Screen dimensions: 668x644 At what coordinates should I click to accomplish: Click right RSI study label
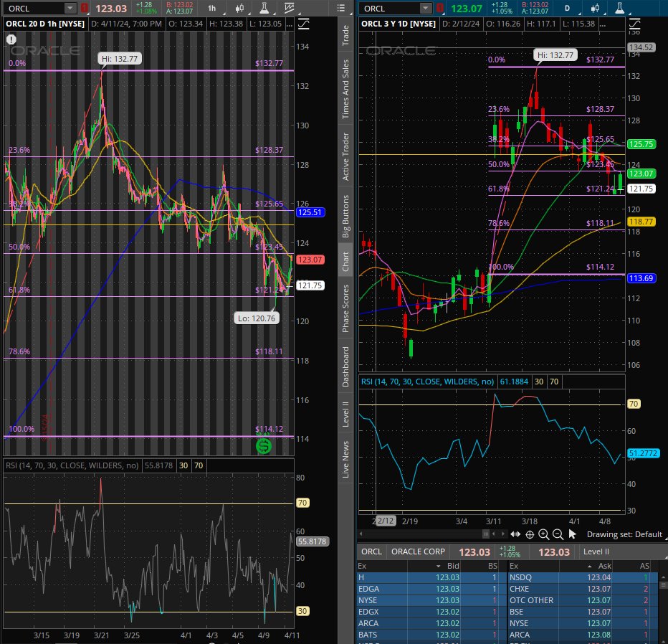pos(427,382)
